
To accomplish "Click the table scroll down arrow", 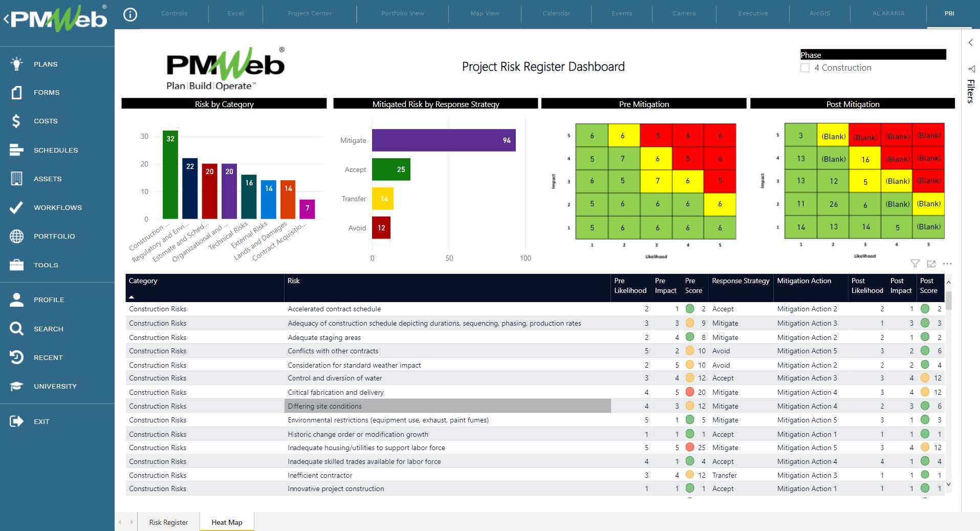I will [x=948, y=484].
